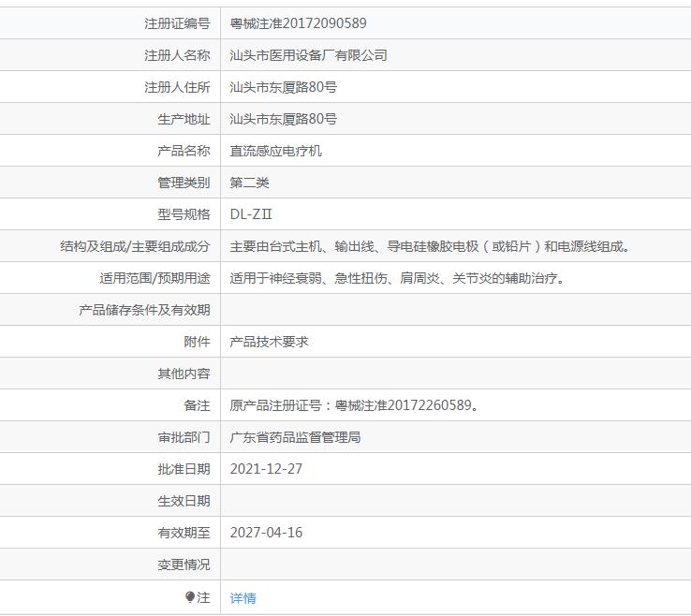
Task: Click the 汕头市东厦路80号 value in 生产地址 row
Action: [x=284, y=119]
